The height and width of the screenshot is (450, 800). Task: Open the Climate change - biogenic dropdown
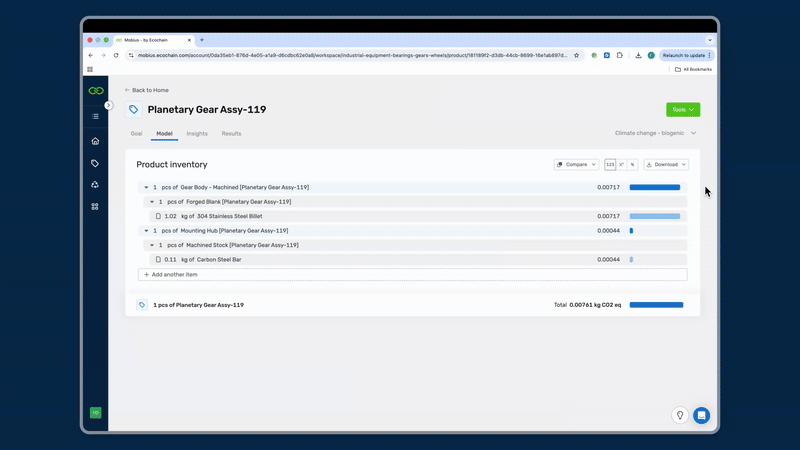[655, 133]
